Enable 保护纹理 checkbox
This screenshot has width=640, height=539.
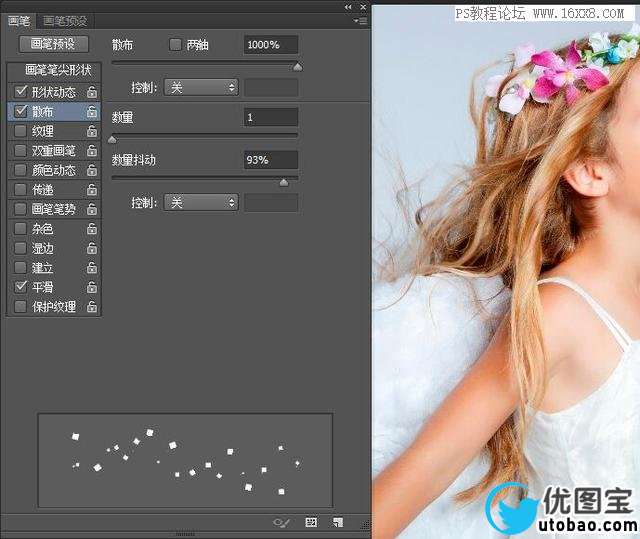click(x=20, y=306)
